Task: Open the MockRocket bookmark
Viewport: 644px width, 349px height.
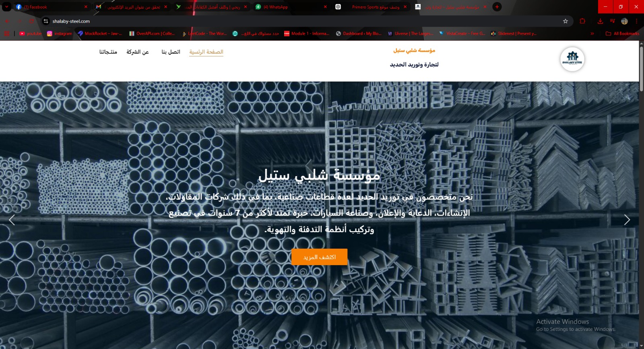Action: pyautogui.click(x=100, y=33)
